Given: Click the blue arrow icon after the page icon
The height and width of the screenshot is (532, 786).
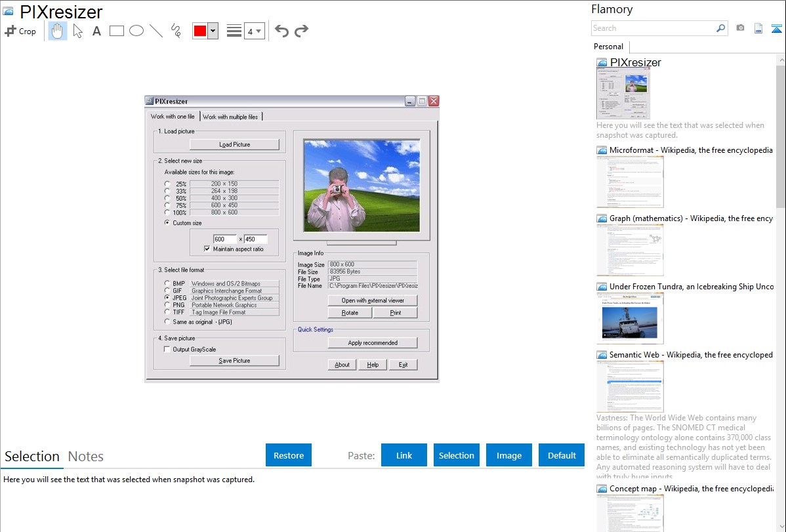Looking at the screenshot, I should point(776,29).
